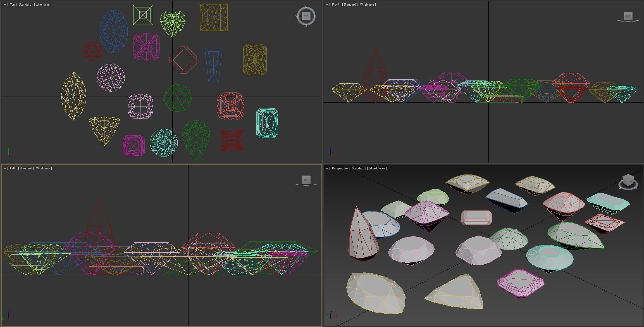Open the [Wireframe] shading label menu in the Left viewport
644x327 pixels.
click(x=43, y=168)
